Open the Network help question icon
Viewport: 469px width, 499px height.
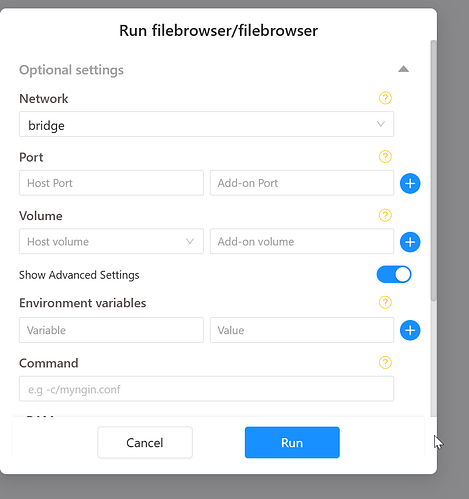(385, 98)
